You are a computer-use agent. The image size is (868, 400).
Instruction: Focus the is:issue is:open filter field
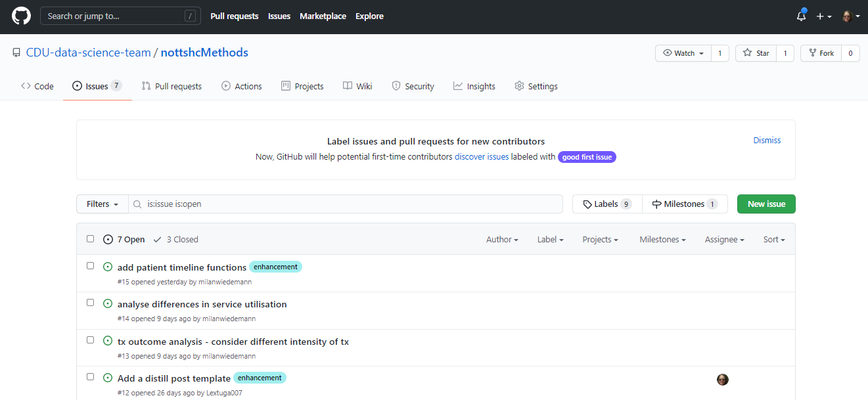coord(346,204)
